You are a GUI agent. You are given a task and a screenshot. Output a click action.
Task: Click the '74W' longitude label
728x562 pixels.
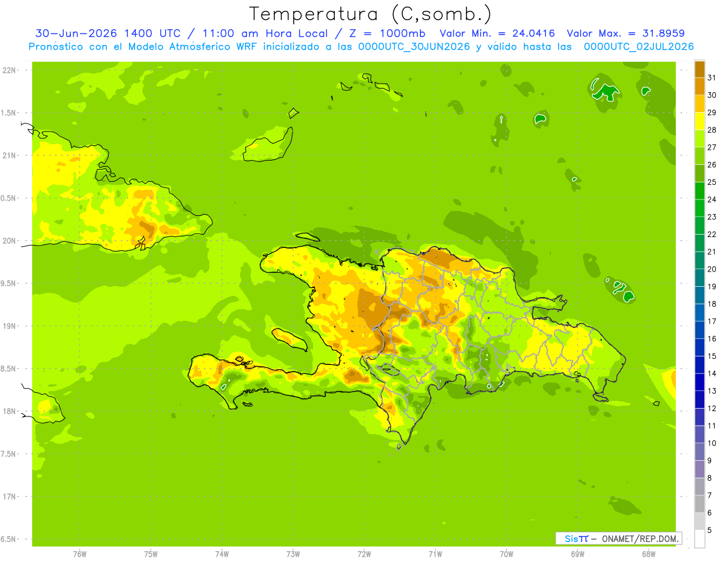[222, 554]
